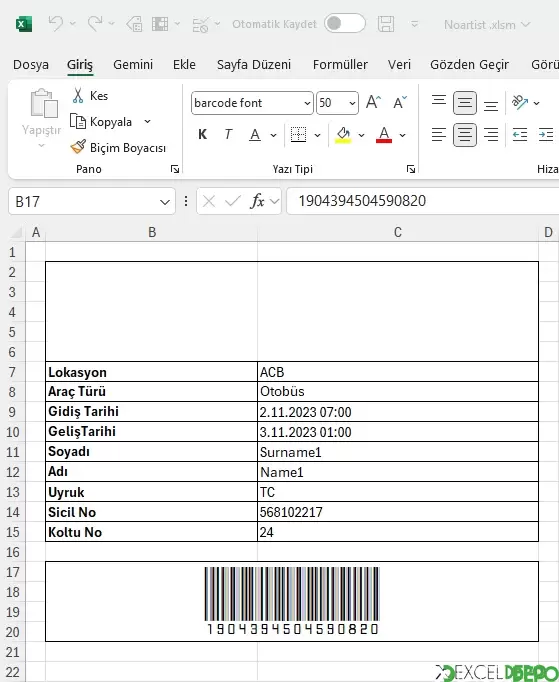Click Insert Function fx icon
This screenshot has height=682, width=559.
257,201
